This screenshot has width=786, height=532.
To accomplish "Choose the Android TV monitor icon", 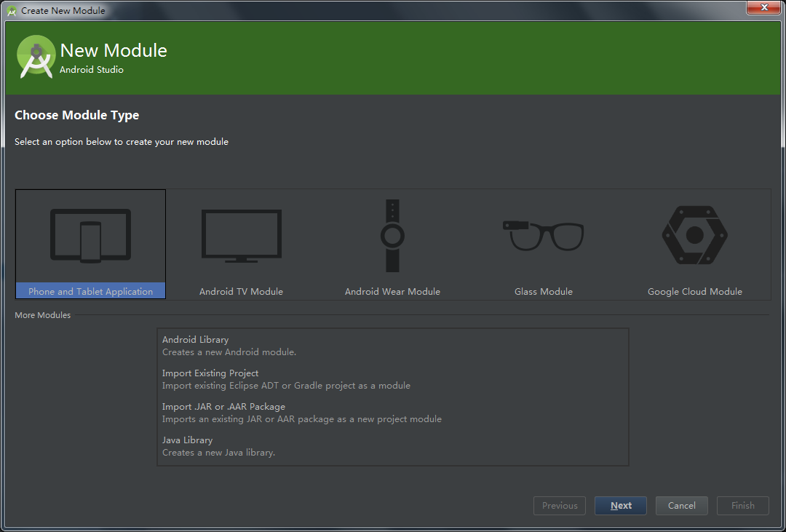I will tap(241, 236).
